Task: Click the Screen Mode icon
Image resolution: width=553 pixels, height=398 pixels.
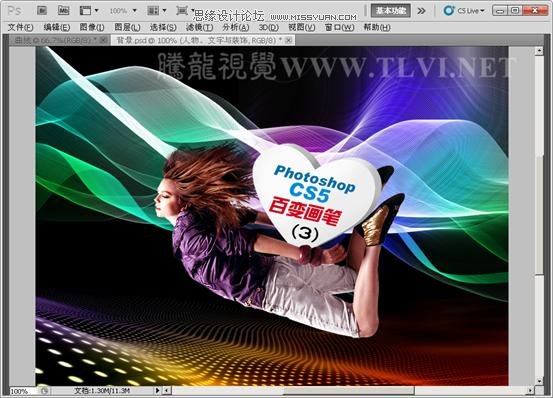Action: [182, 11]
